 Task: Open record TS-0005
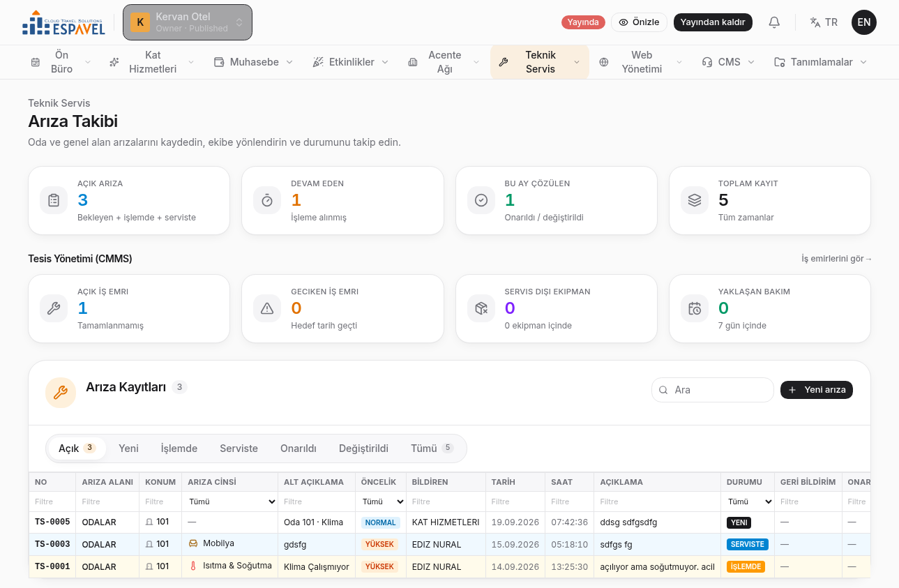click(x=52, y=522)
